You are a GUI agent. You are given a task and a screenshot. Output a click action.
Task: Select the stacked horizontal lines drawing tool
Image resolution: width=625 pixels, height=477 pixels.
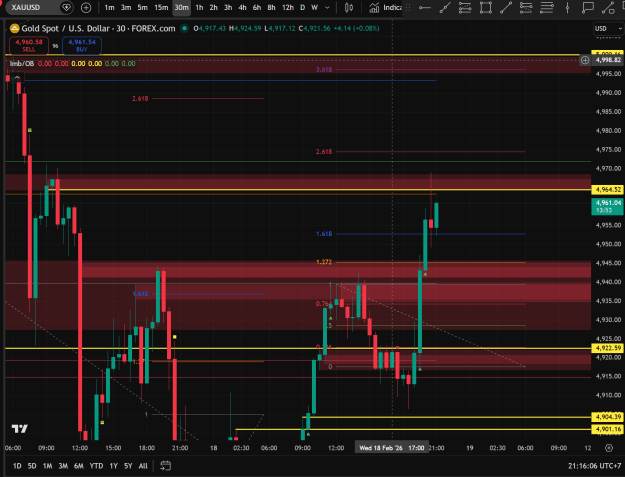click(x=546, y=8)
